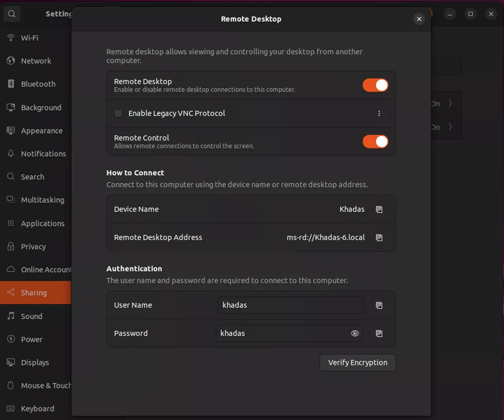The image size is (504, 420).
Task: Open Keyboard settings
Action: [36, 409]
